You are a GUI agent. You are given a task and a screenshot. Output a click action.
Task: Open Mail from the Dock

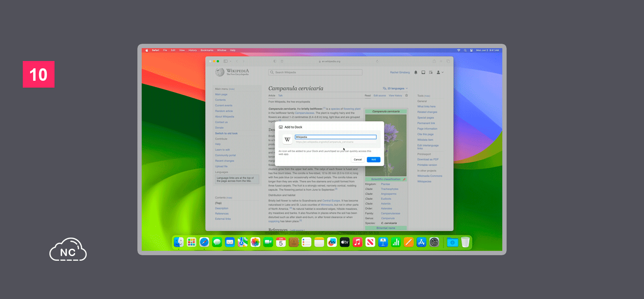tap(230, 242)
